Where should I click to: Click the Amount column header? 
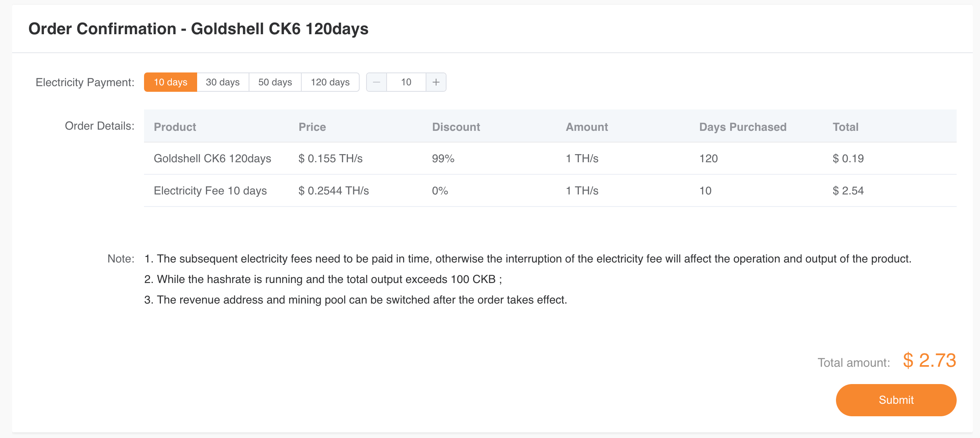(x=587, y=127)
